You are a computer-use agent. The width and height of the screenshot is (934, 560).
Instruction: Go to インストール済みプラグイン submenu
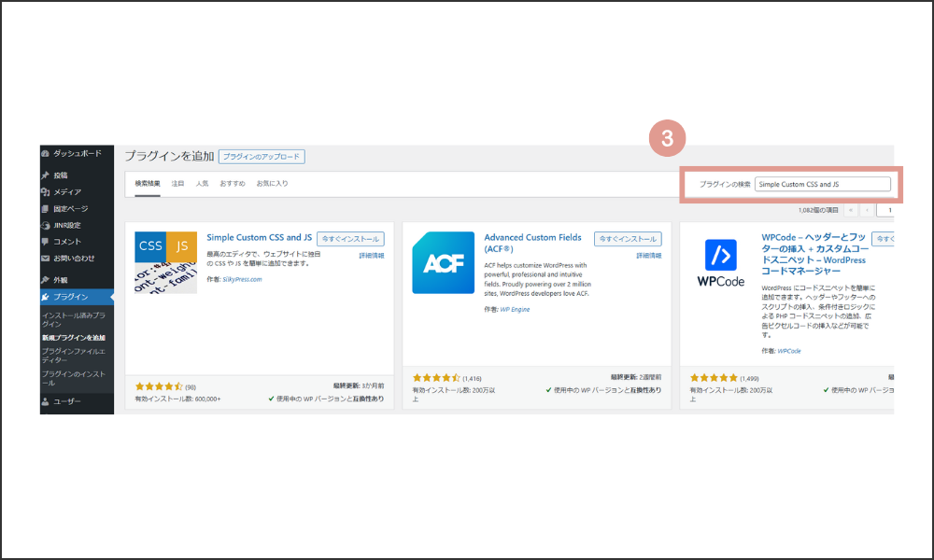tap(73, 319)
